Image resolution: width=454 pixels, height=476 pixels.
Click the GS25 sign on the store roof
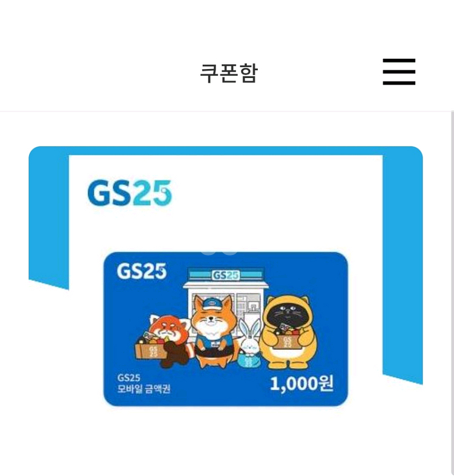pyautogui.click(x=225, y=275)
